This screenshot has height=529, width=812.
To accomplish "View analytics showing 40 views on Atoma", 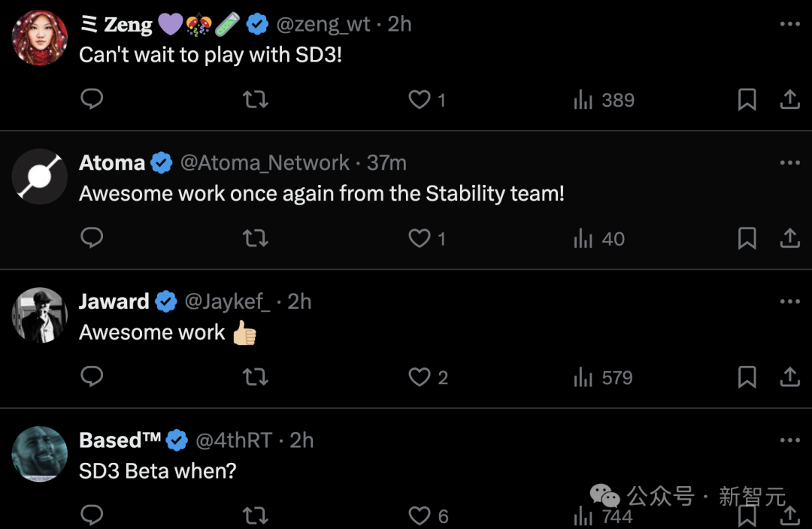I will (x=599, y=239).
